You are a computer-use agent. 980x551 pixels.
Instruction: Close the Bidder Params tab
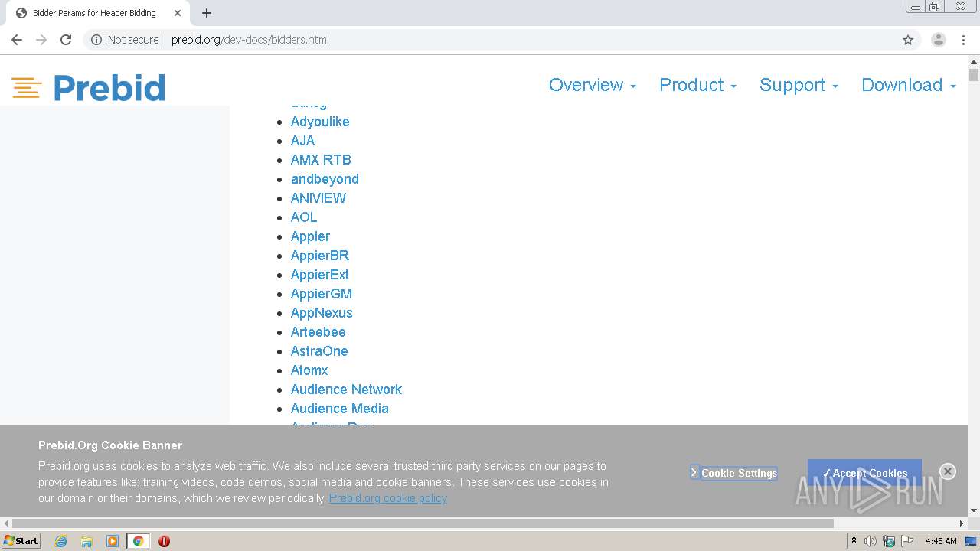pyautogui.click(x=178, y=13)
